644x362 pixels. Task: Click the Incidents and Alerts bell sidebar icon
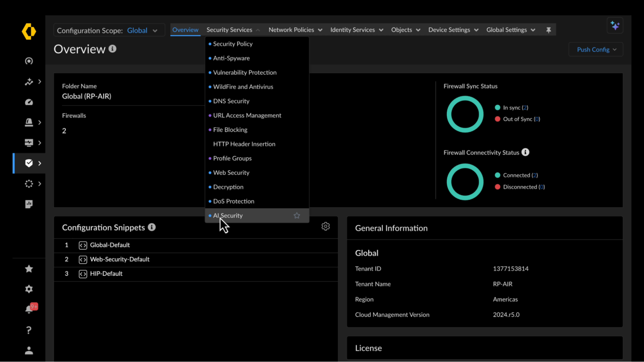[x=29, y=122]
